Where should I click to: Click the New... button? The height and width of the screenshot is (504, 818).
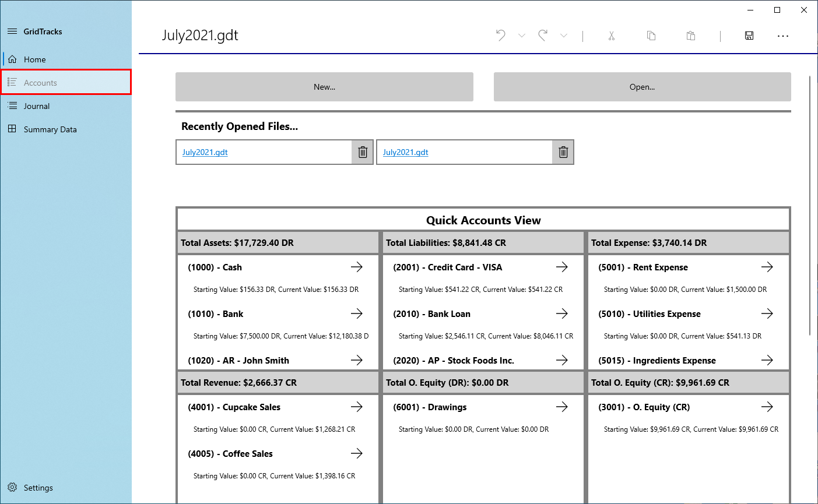pyautogui.click(x=324, y=87)
